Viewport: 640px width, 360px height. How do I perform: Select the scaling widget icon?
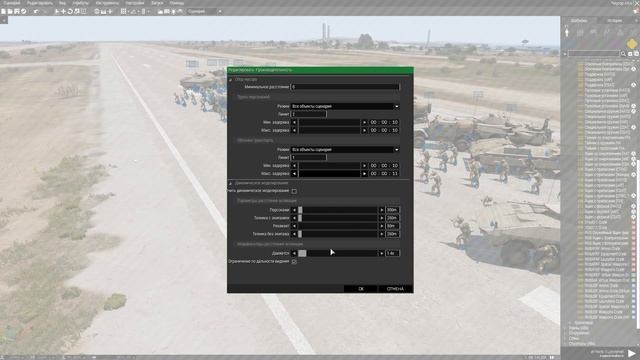pos(77,11)
